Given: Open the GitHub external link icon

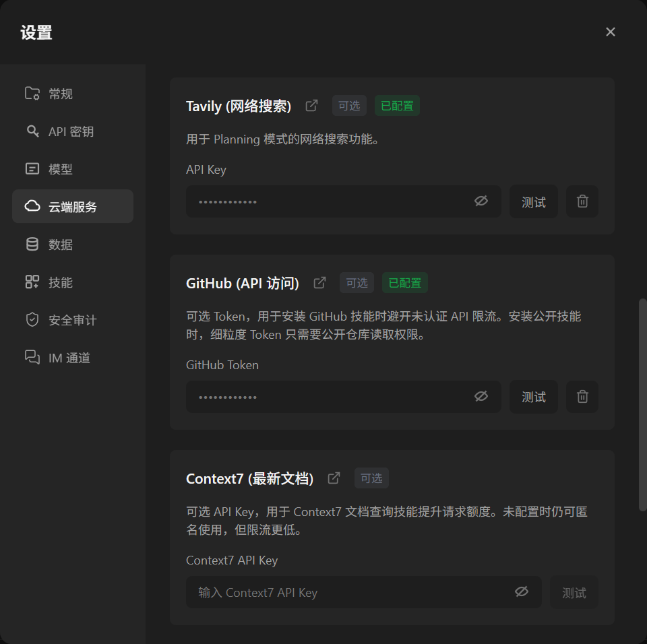Looking at the screenshot, I should coord(319,283).
